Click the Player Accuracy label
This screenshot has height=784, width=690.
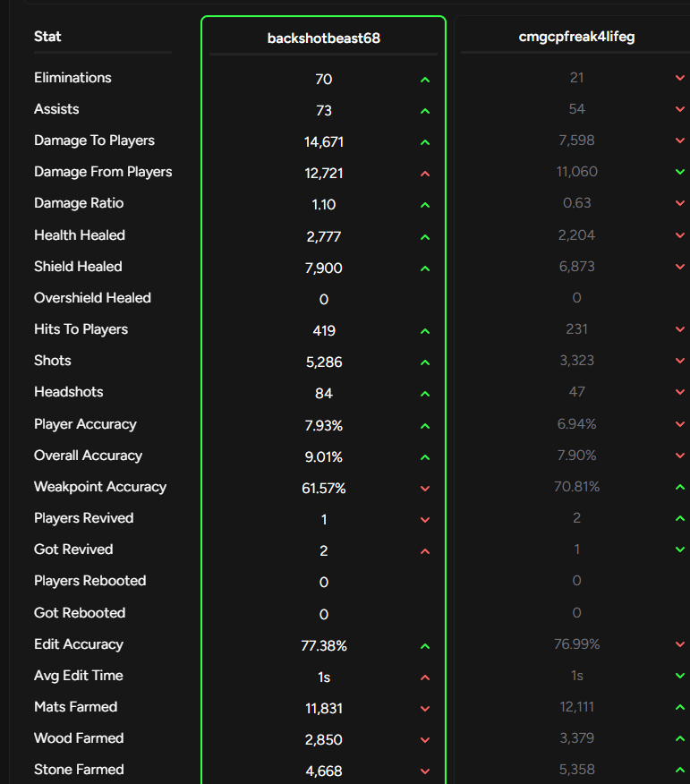tap(85, 424)
